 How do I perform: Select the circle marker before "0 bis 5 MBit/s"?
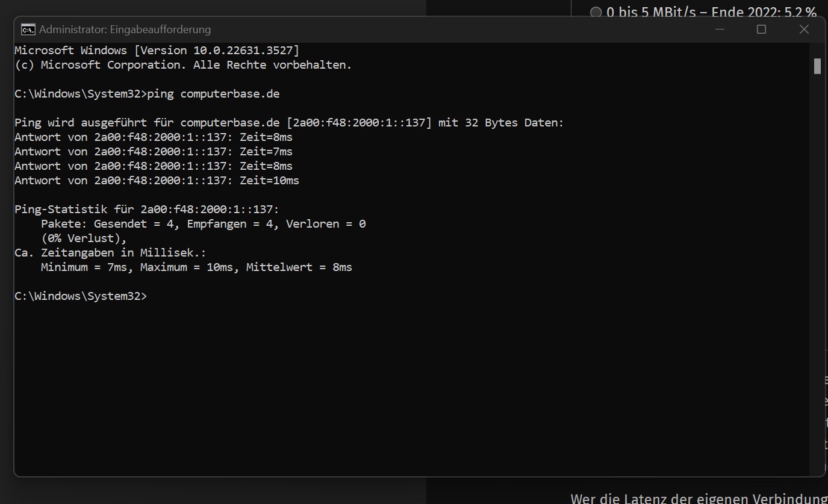[596, 12]
